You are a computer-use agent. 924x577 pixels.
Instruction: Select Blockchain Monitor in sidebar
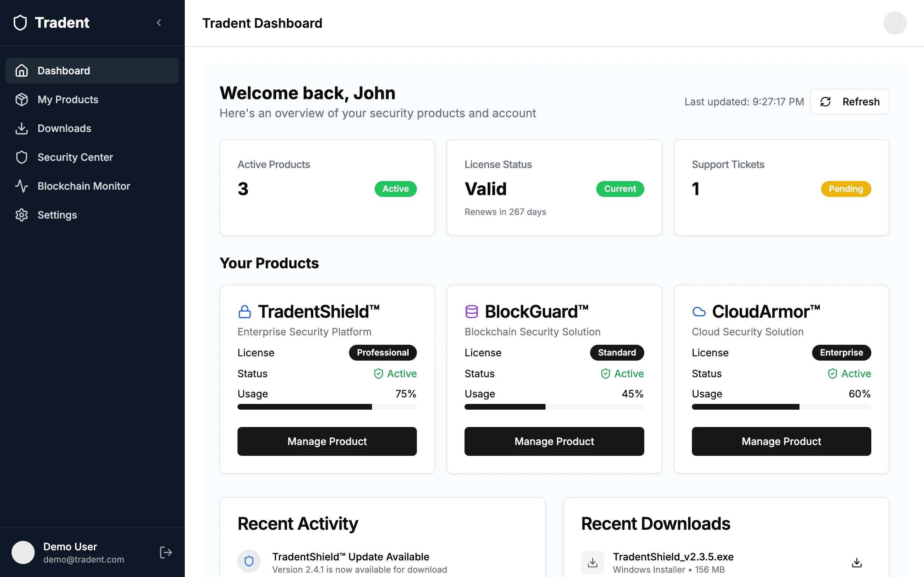pos(84,186)
